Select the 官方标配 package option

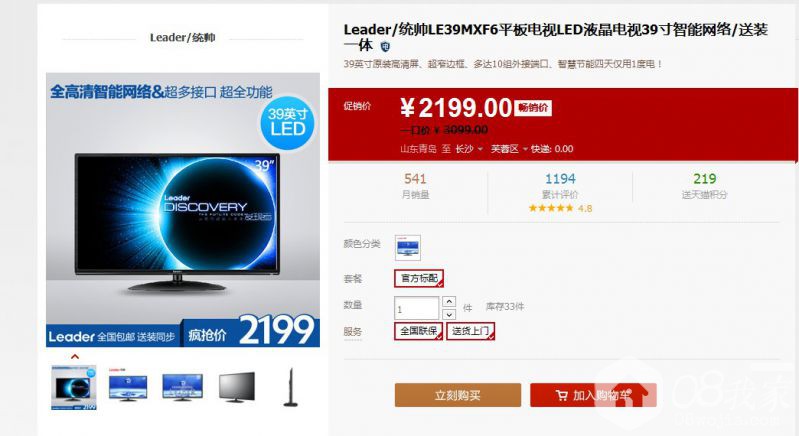coord(419,278)
